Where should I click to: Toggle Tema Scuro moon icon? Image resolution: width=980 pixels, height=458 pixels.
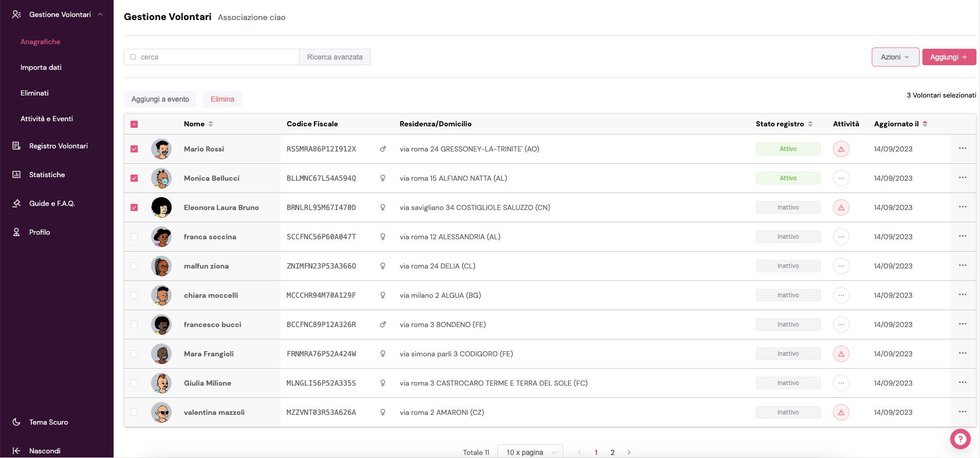(16, 422)
